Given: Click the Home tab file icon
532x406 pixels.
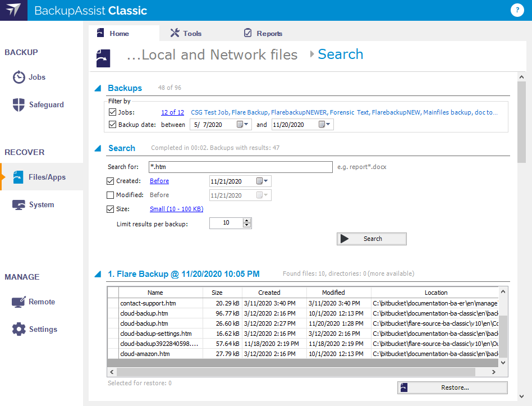Looking at the screenshot, I should (100, 33).
